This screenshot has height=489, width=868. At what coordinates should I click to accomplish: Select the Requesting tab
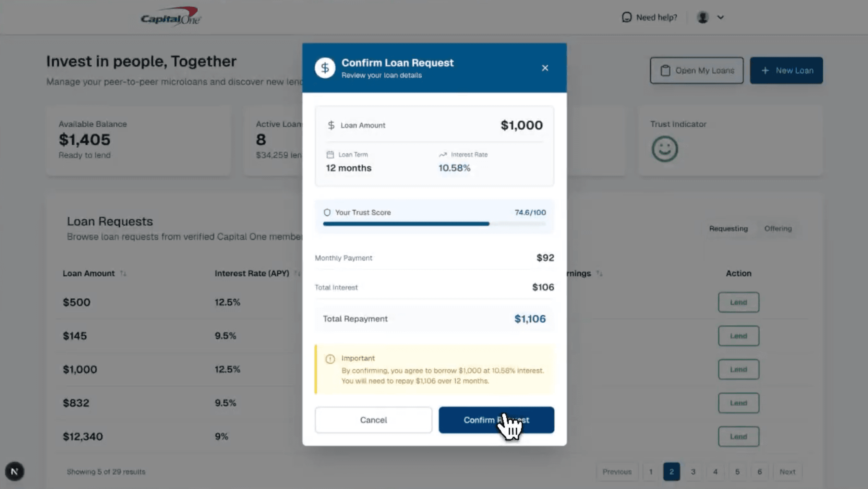point(729,228)
